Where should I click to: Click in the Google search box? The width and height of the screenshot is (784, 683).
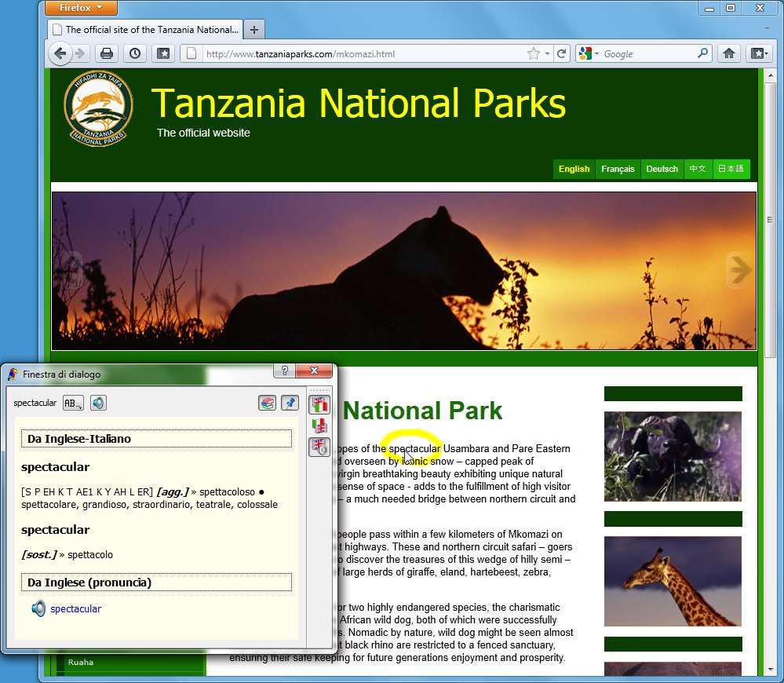coord(648,53)
